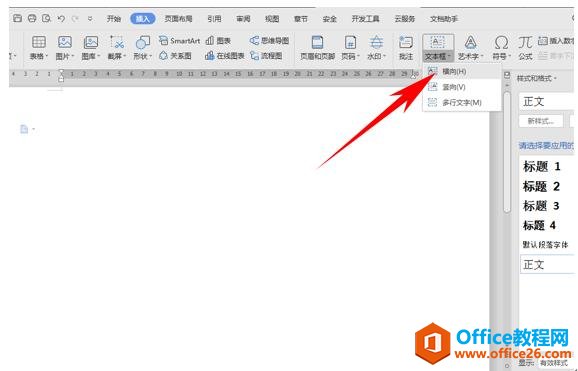The image size is (578, 371).
Task: Switch to the 文档助手 tab
Action: pyautogui.click(x=444, y=18)
